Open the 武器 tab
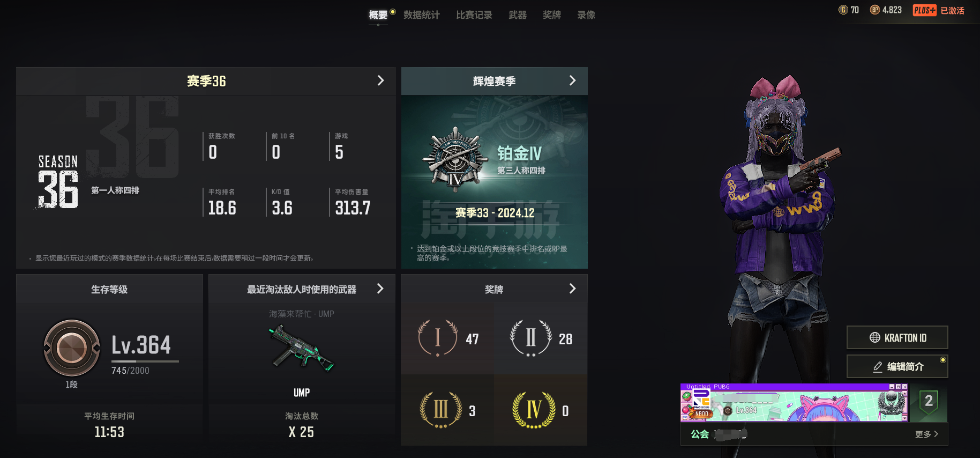The image size is (980, 458). point(518,15)
